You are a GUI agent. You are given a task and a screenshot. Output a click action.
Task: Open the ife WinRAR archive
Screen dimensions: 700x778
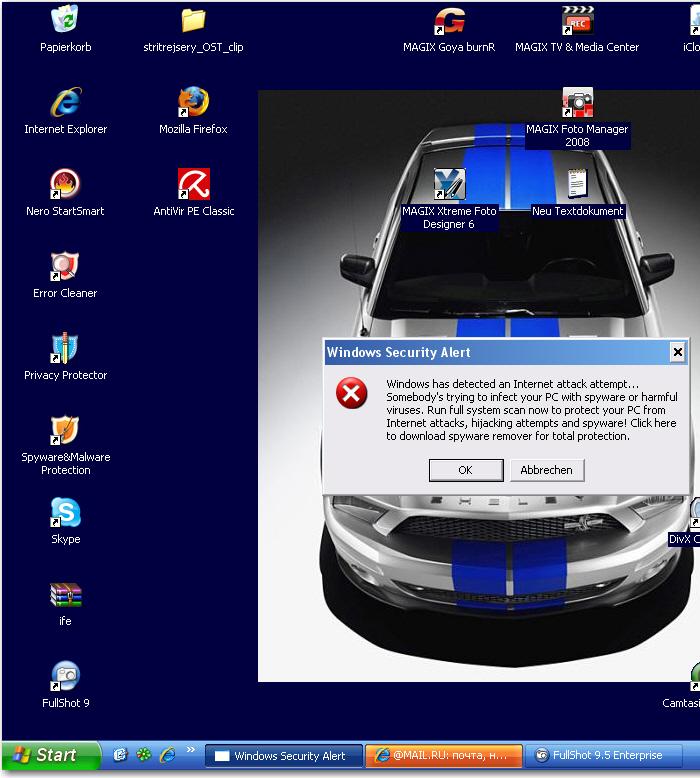coord(65,594)
